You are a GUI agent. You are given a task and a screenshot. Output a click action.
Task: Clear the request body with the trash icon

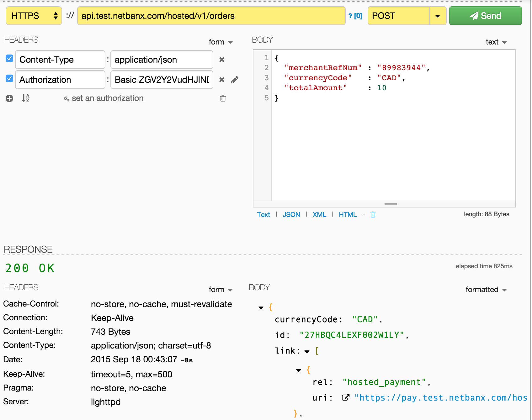click(373, 215)
